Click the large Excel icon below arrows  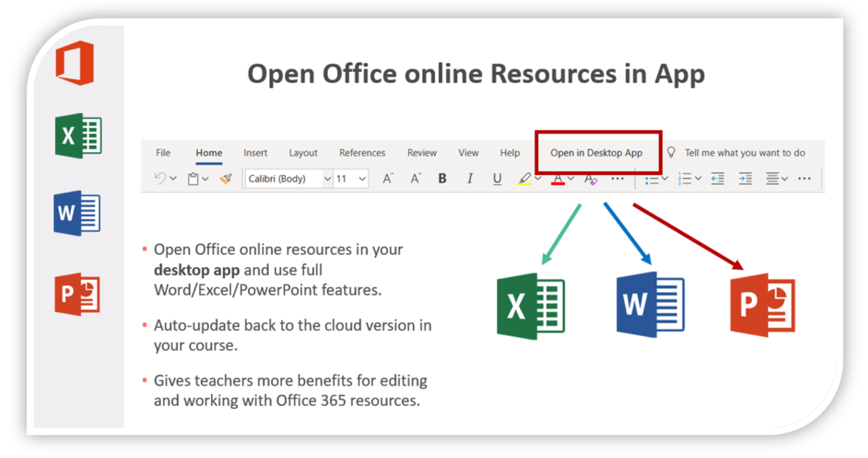coord(530,306)
